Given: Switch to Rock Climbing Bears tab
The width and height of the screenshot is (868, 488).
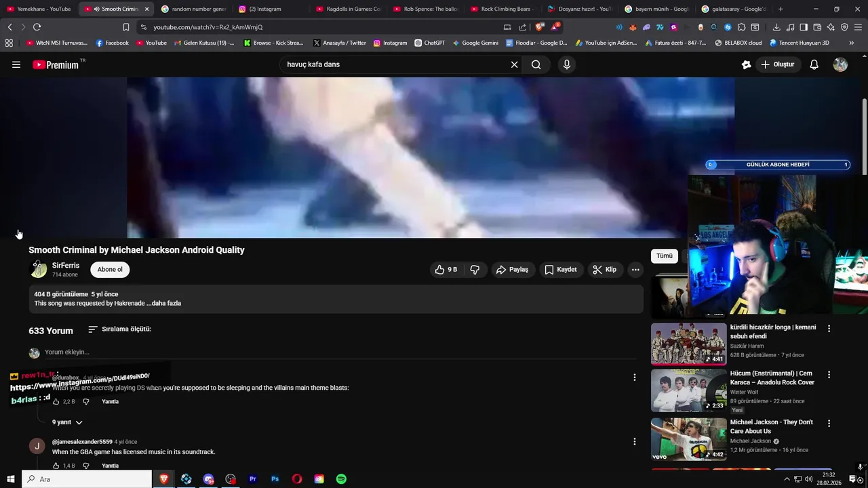Looking at the screenshot, I should [502, 9].
